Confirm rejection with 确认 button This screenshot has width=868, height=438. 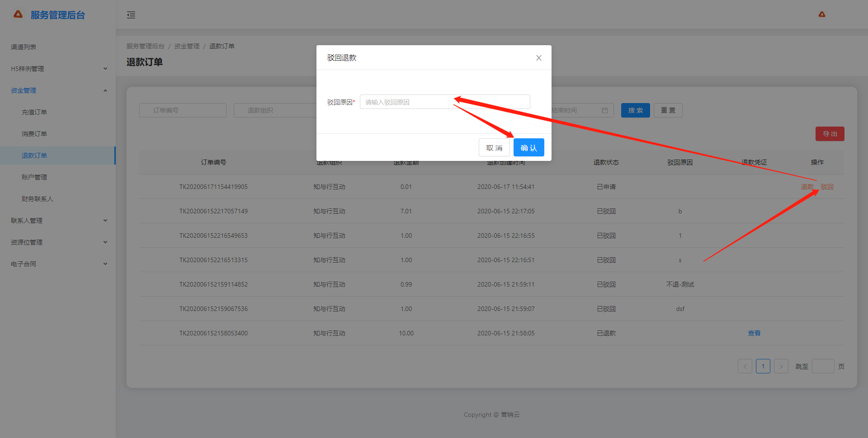point(528,148)
